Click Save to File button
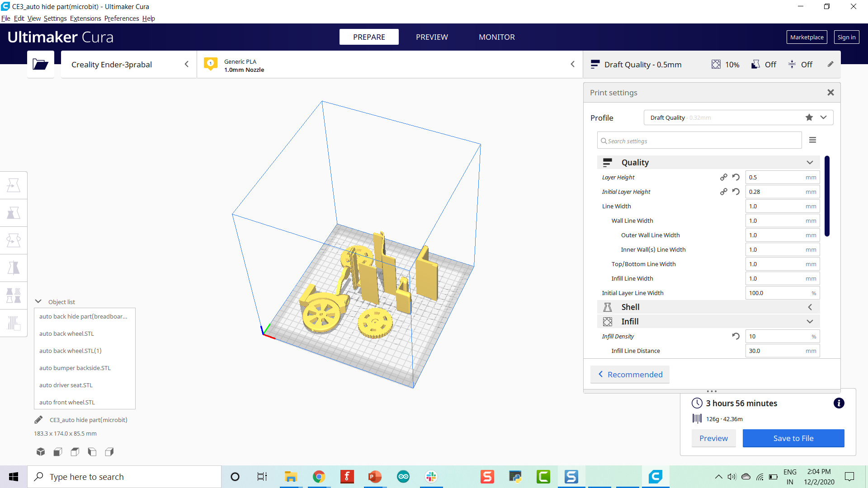The height and width of the screenshot is (488, 868). click(793, 438)
